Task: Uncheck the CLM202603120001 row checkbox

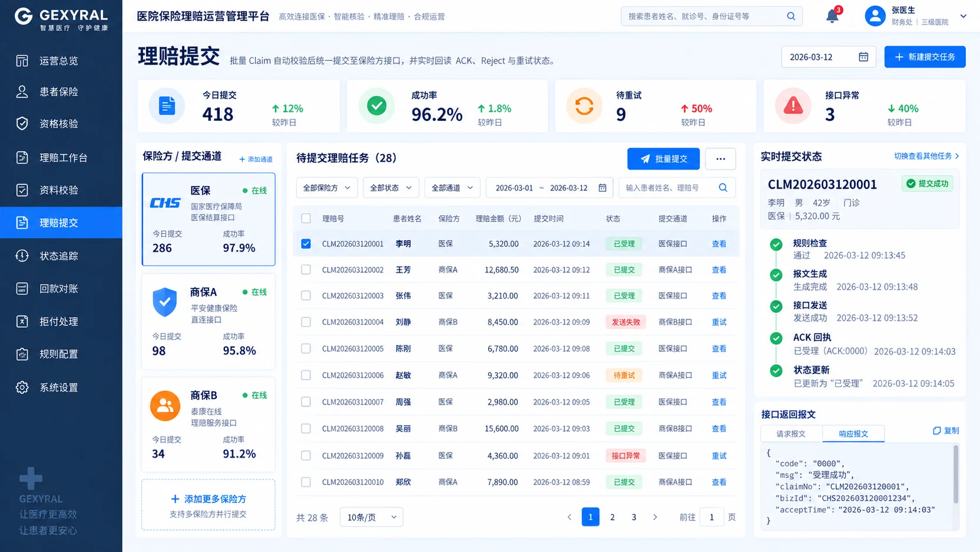Action: (306, 243)
